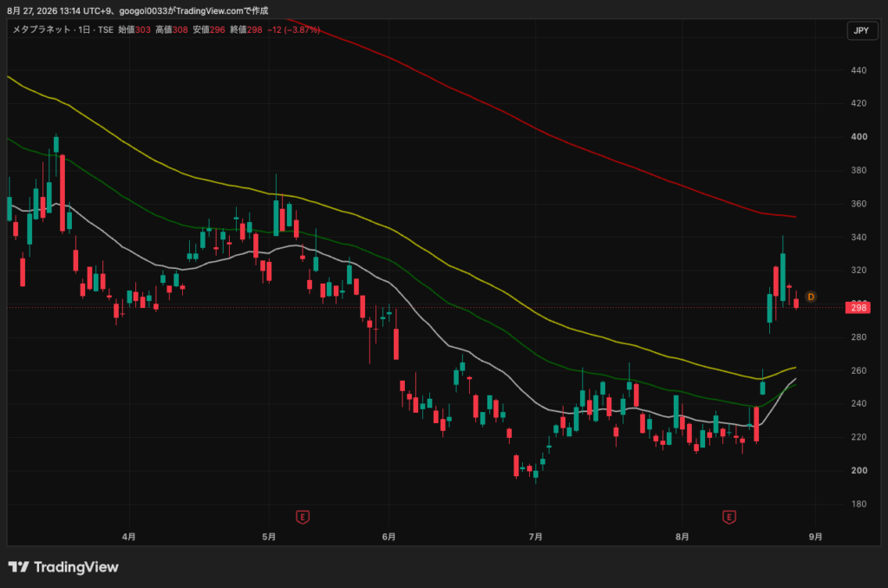Image resolution: width=888 pixels, height=588 pixels.
Task: Click the 終値298 close value
Action: pos(246,29)
